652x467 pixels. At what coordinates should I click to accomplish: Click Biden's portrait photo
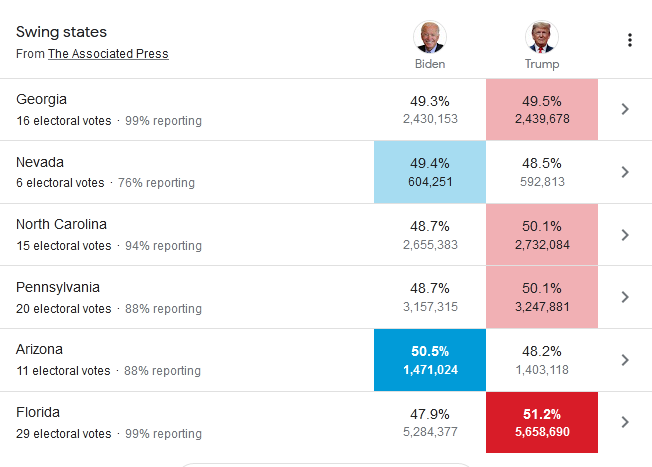click(430, 36)
